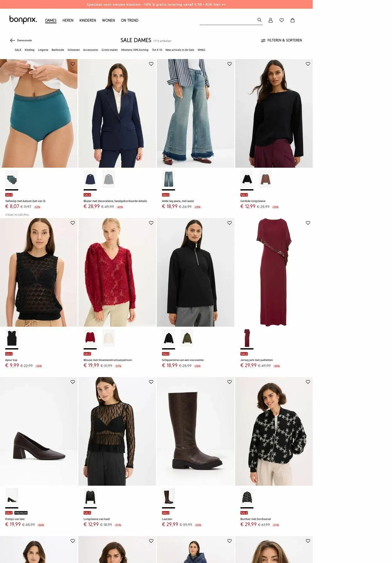Viewport: 392px width, 563px height.
Task: Open the Geribde longsleeve product link
Action: coord(253,201)
